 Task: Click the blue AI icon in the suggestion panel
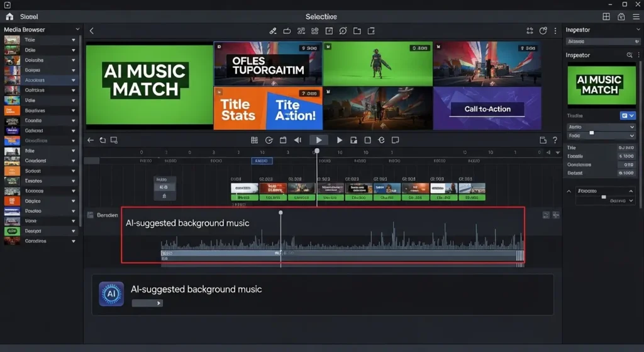tap(111, 294)
